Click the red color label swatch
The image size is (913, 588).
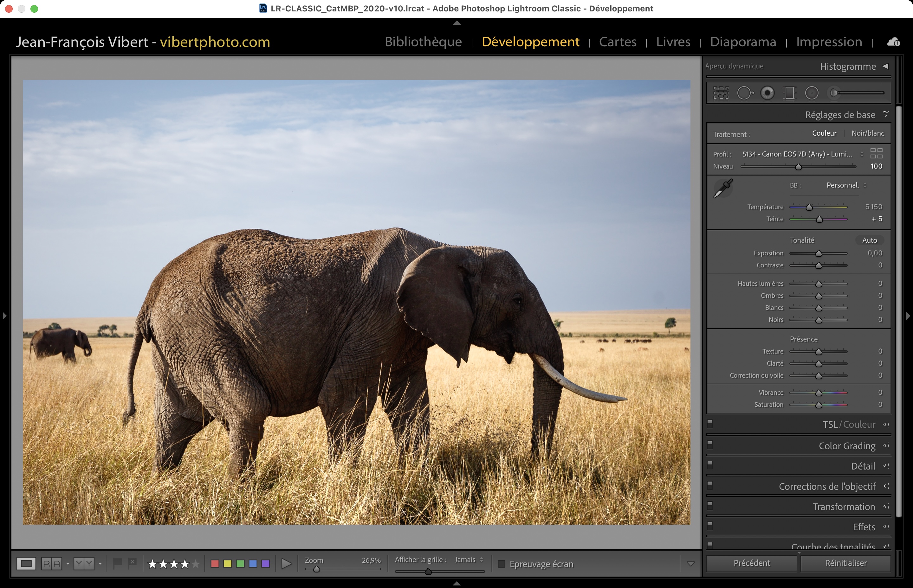[x=215, y=564]
